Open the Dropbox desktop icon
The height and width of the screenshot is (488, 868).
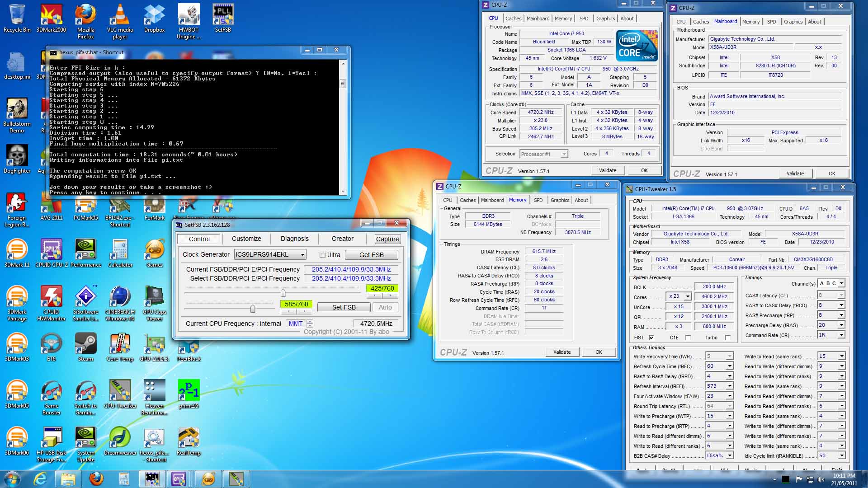pyautogui.click(x=154, y=19)
